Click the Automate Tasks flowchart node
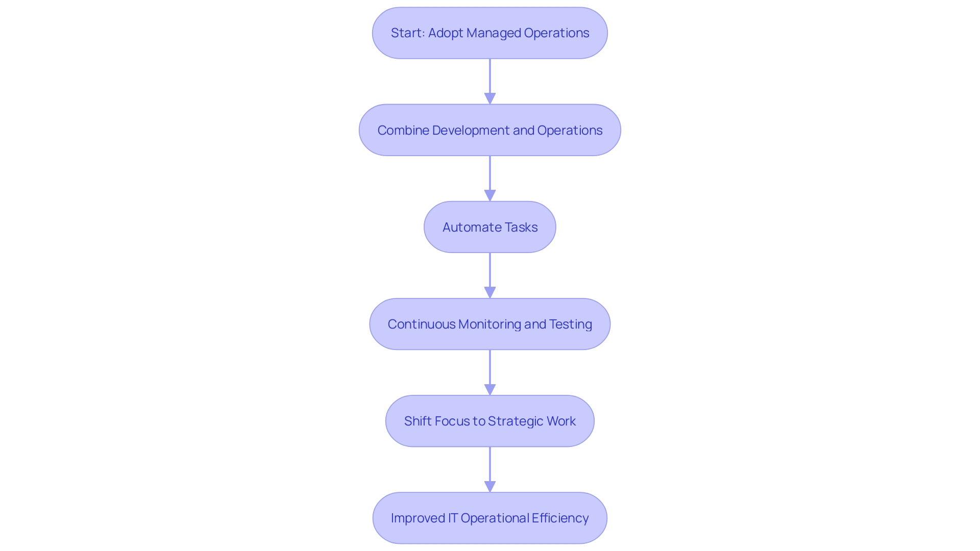 tap(490, 227)
